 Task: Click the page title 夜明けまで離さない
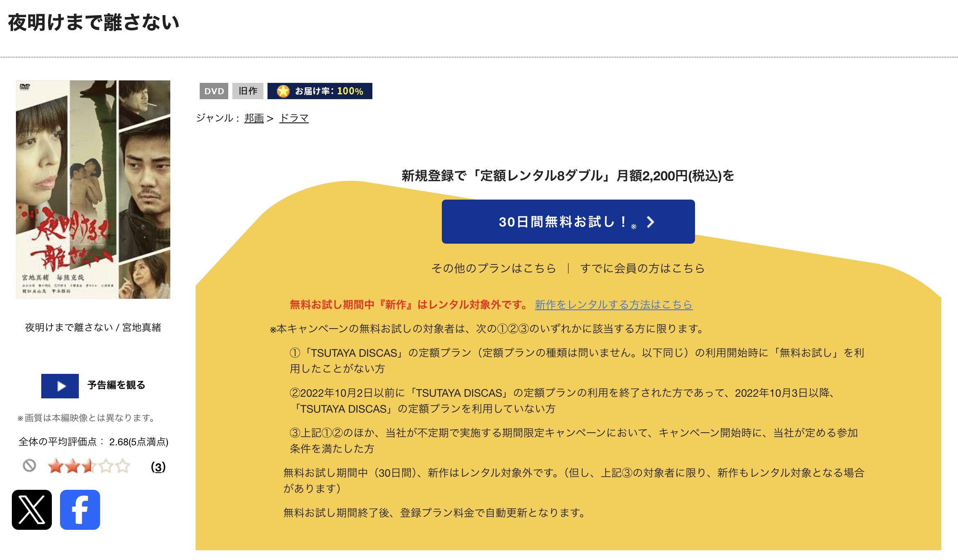(x=94, y=22)
